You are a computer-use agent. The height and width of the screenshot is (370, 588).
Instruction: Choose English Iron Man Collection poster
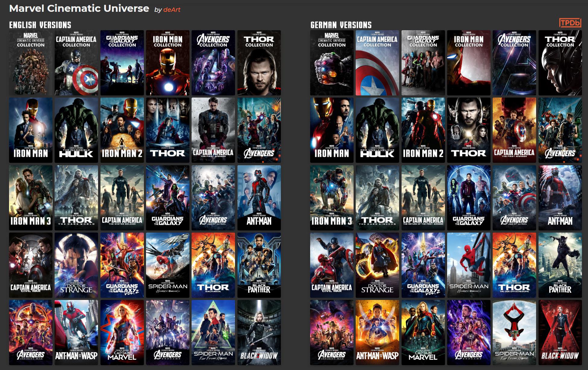tap(168, 63)
